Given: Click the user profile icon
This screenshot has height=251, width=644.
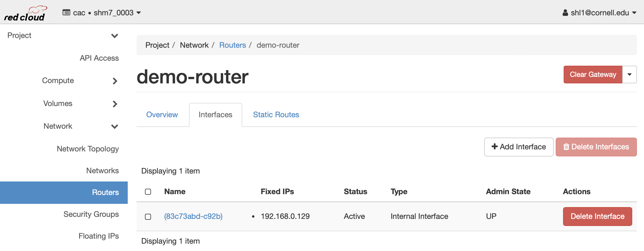Looking at the screenshot, I should (x=565, y=13).
